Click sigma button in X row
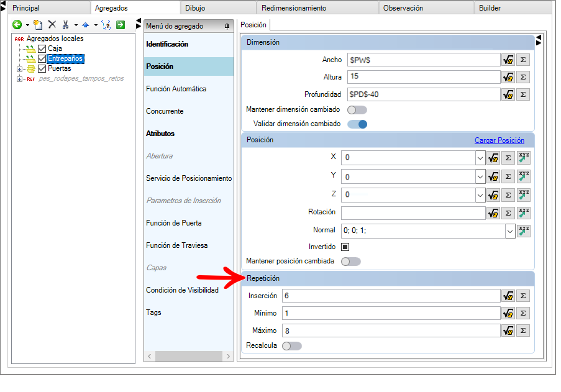 pos(508,158)
